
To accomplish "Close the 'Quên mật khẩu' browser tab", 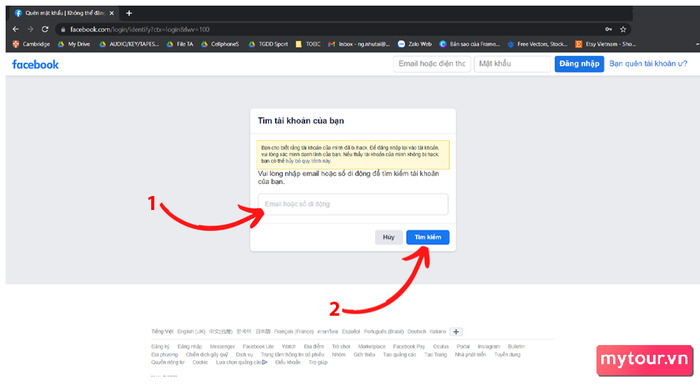I will coord(112,13).
